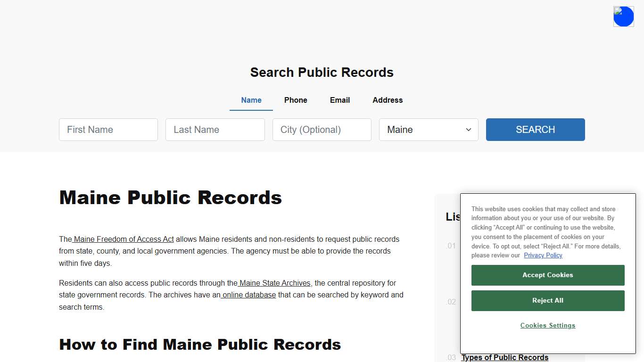Accept cookies via the Accept Cookies button
Screen dimensions: 644x362
[547, 275]
